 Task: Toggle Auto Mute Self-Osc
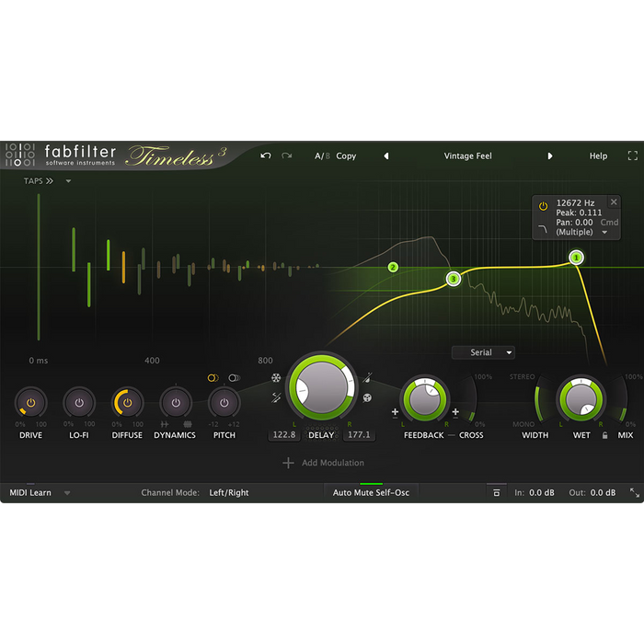pyautogui.click(x=371, y=492)
